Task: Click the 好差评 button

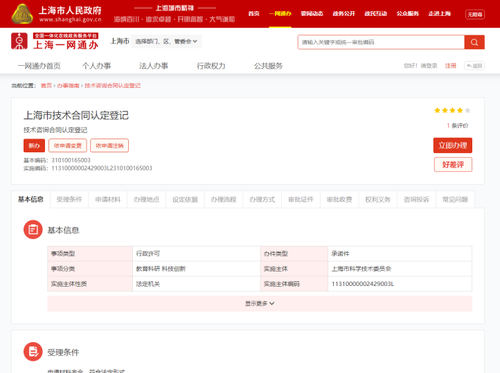Action: tap(453, 164)
